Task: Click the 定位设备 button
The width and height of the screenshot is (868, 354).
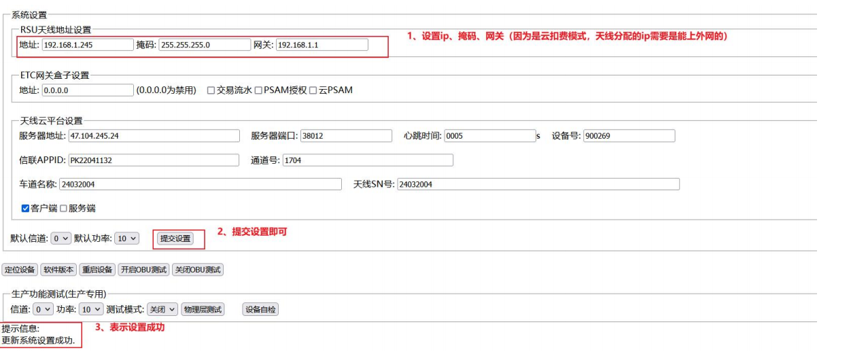Action: (20, 270)
